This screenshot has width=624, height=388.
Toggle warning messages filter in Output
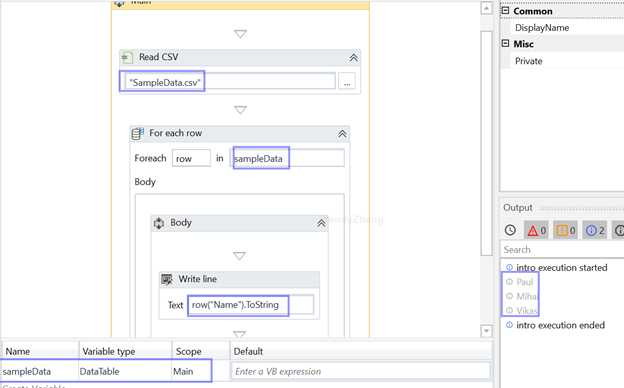(566, 230)
